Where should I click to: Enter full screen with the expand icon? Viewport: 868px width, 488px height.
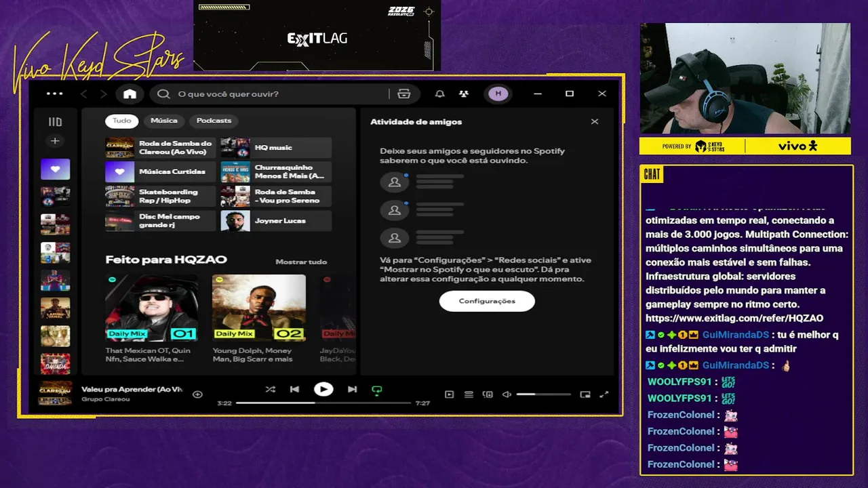click(x=604, y=394)
